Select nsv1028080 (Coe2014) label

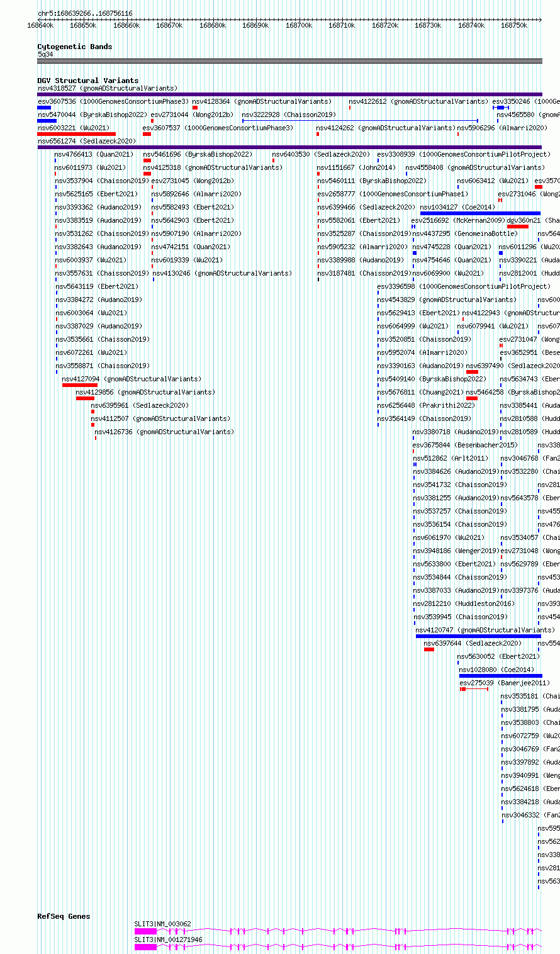point(497,670)
